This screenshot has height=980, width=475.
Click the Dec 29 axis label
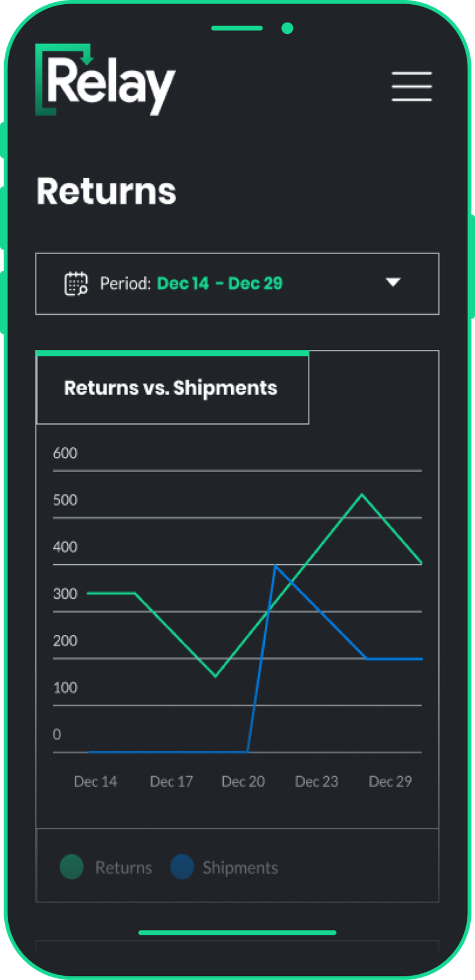pyautogui.click(x=390, y=782)
